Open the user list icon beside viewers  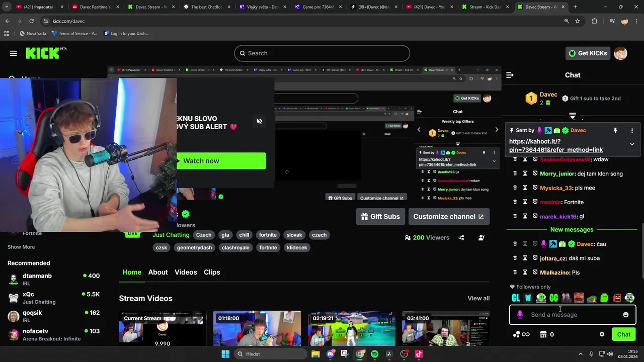pyautogui.click(x=481, y=238)
